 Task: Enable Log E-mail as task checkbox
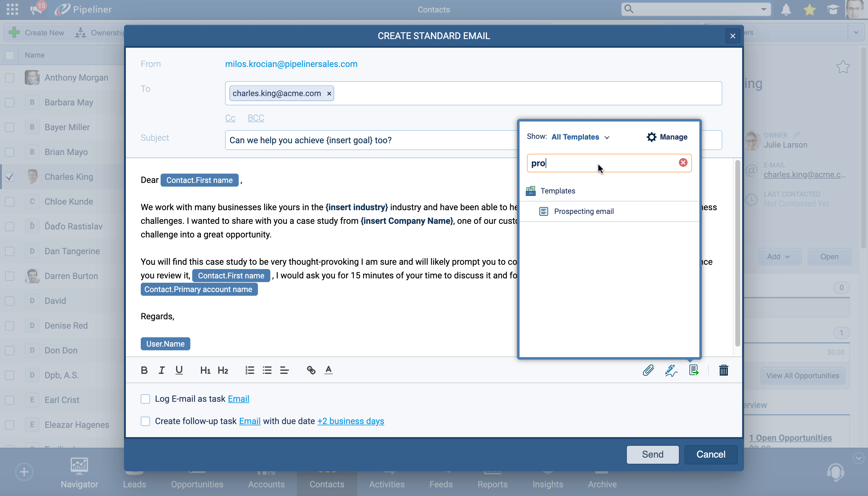pyautogui.click(x=145, y=399)
